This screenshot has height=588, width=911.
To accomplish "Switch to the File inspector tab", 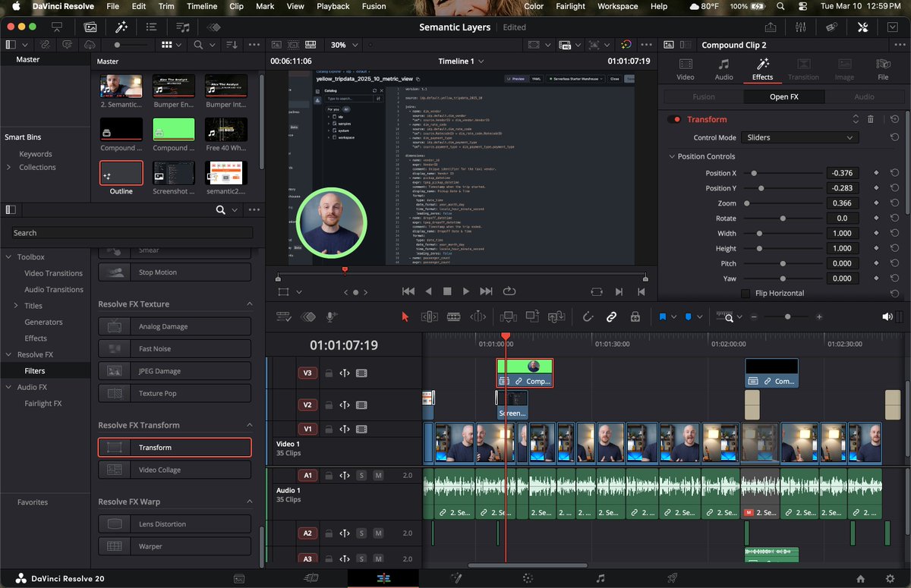I will pos(883,69).
